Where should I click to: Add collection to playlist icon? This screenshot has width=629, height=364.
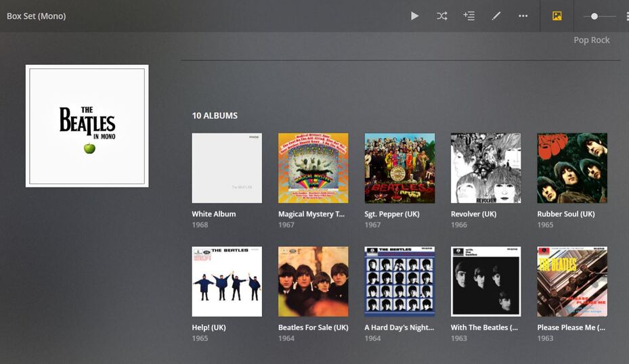tap(469, 16)
